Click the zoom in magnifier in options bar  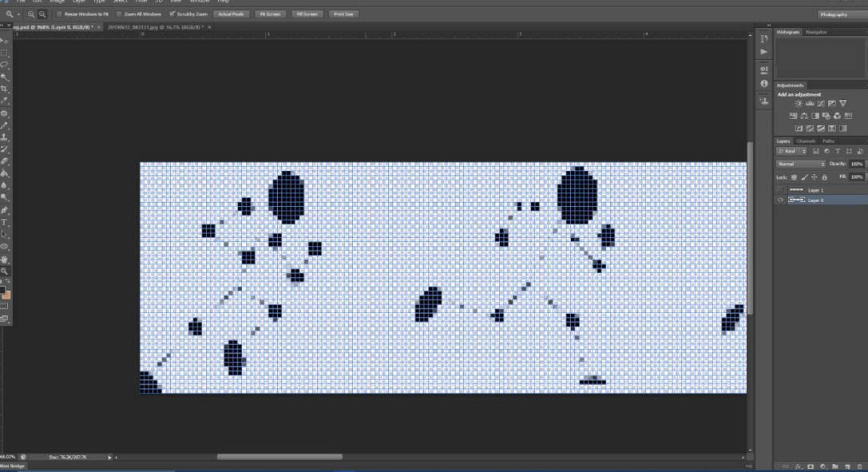point(31,14)
